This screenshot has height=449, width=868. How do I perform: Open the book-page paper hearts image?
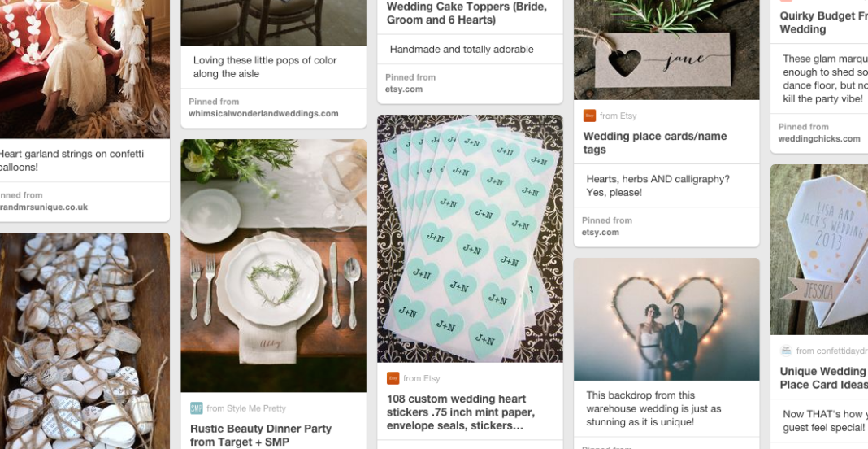(85, 342)
